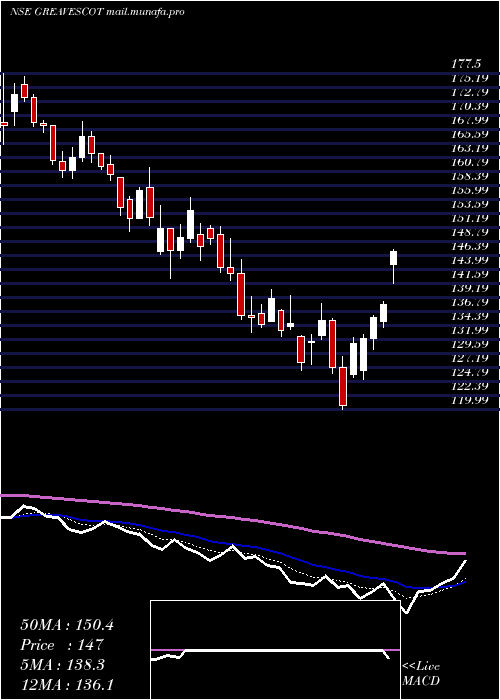
Task: Click the 158.39 price axis label
Action: tap(470, 176)
